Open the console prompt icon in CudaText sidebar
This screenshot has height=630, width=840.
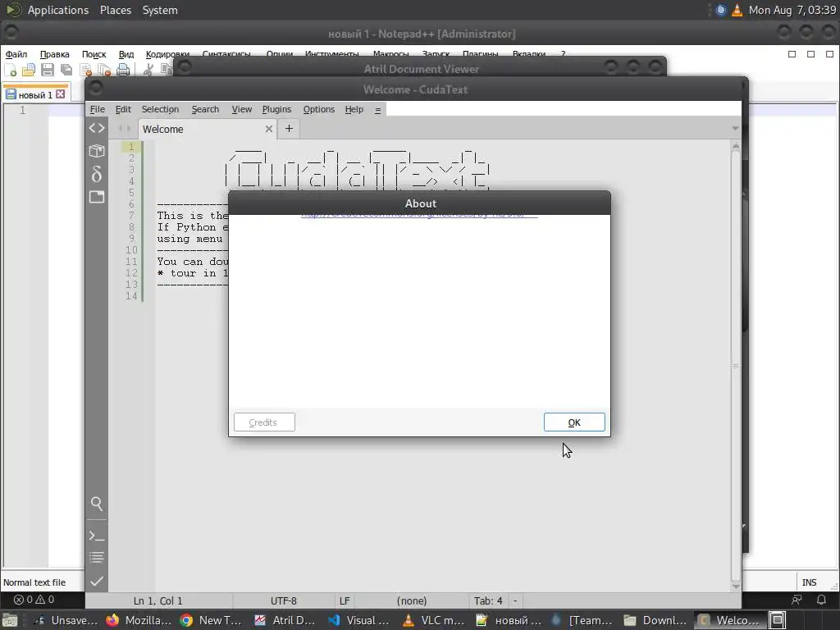[97, 536]
